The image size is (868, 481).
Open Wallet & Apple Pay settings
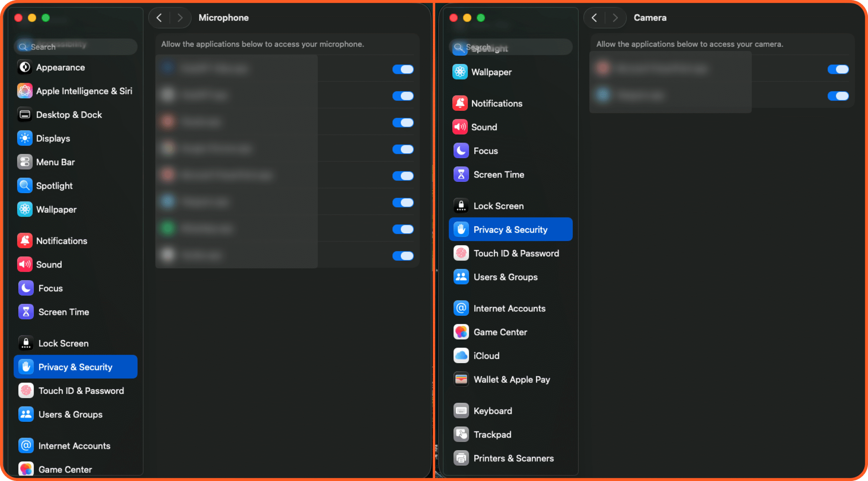[512, 379]
